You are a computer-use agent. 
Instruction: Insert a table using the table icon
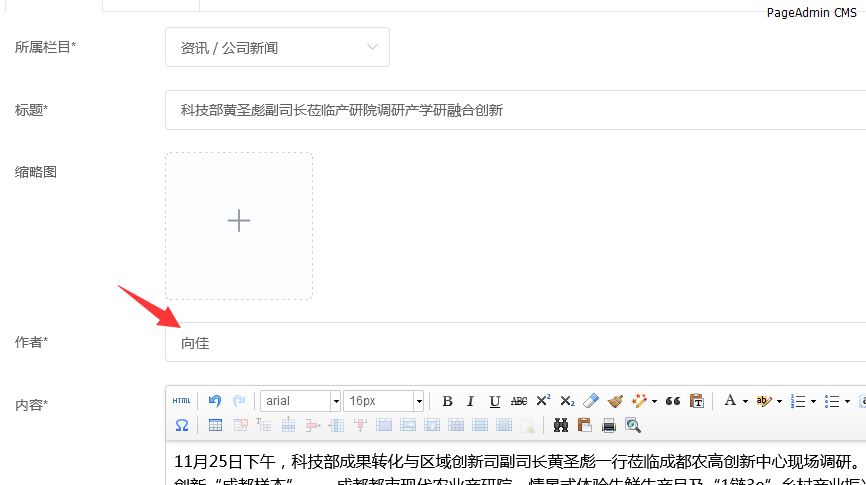215,425
